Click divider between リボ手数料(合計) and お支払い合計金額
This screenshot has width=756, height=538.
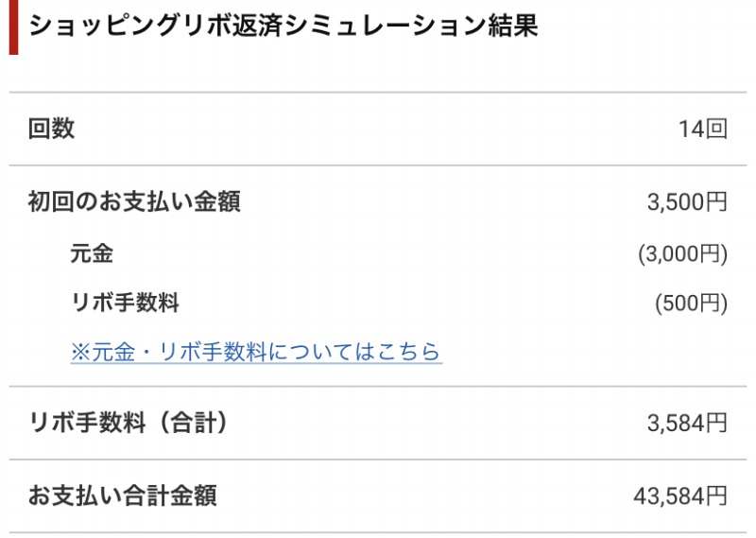pos(378,460)
